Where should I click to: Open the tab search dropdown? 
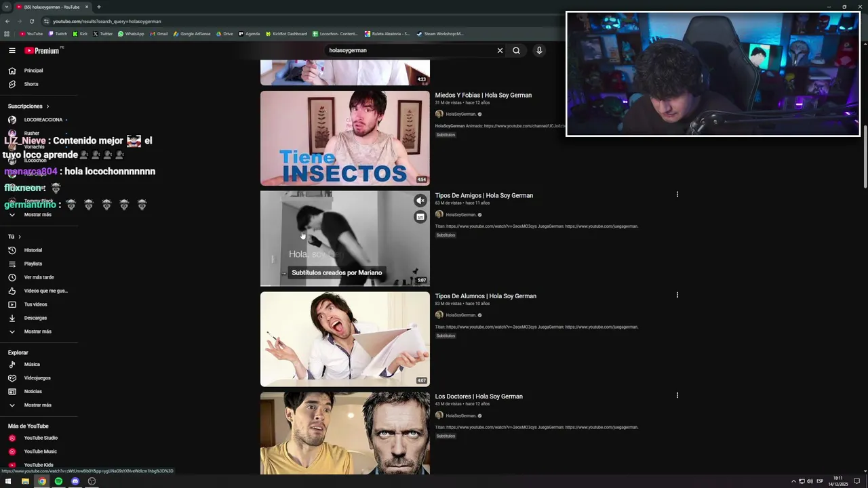point(6,7)
